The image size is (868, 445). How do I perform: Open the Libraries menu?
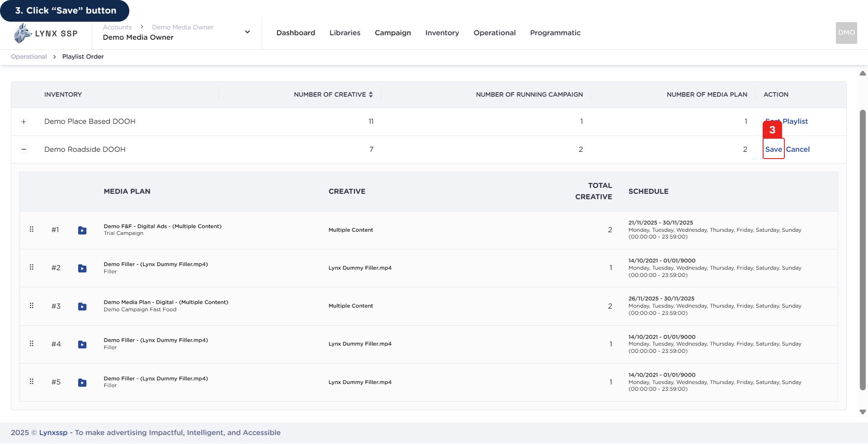(345, 33)
